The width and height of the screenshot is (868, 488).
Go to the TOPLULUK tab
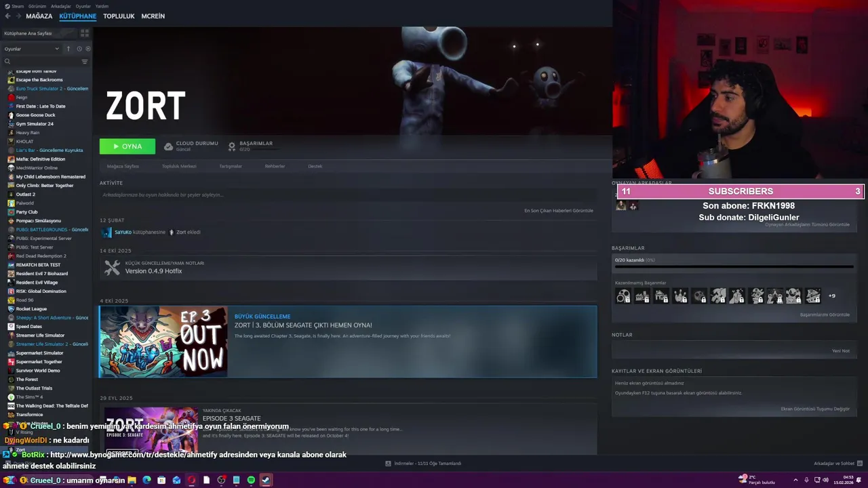[x=119, y=16]
